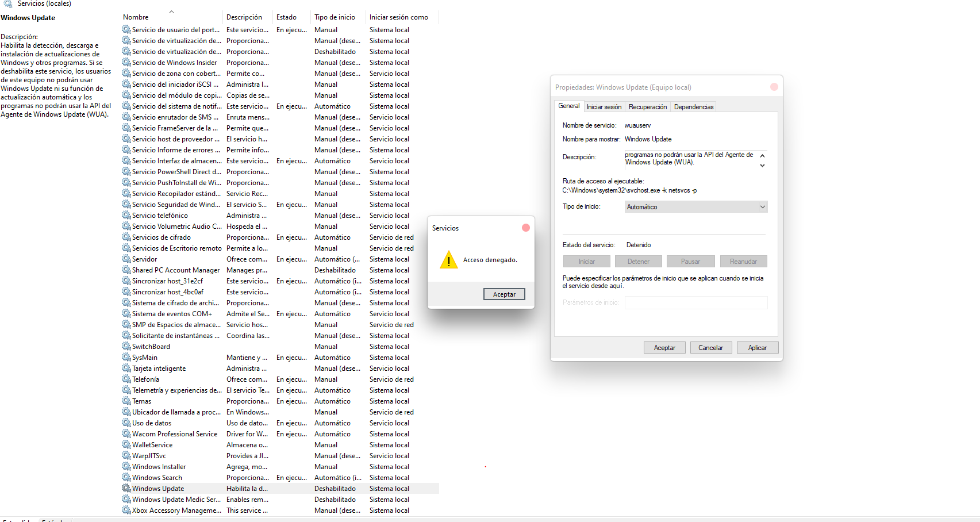Click Aceptar in the Propiedades dialog

point(664,348)
